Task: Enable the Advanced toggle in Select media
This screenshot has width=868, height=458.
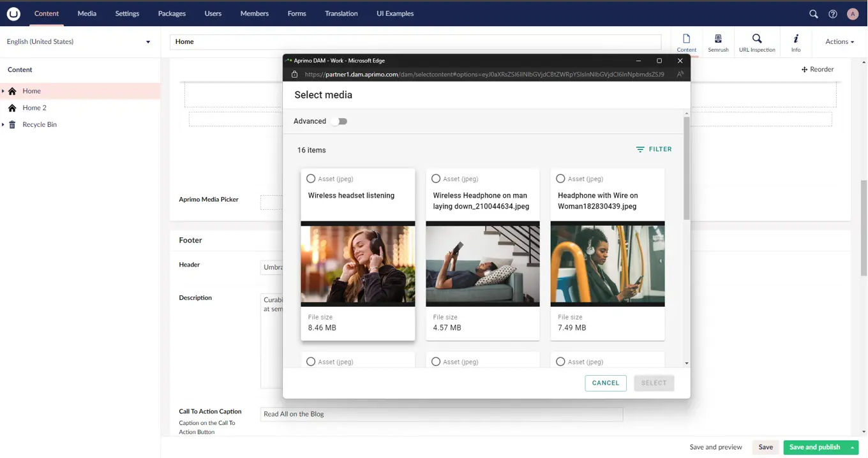Action: pyautogui.click(x=340, y=121)
